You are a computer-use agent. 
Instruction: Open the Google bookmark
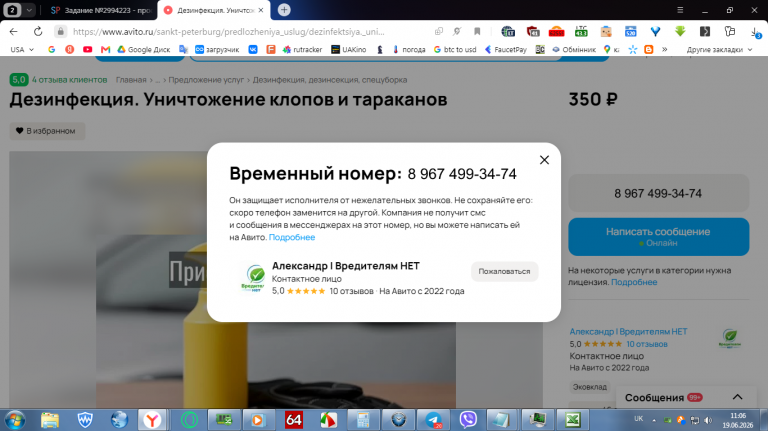click(51, 49)
